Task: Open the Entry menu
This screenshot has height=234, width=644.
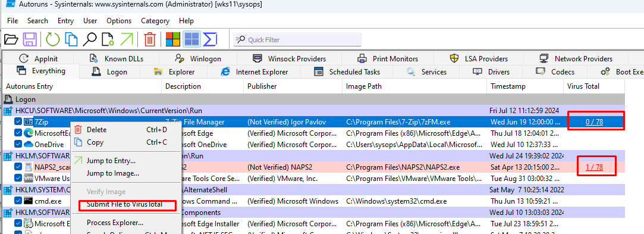Action: 66,21
